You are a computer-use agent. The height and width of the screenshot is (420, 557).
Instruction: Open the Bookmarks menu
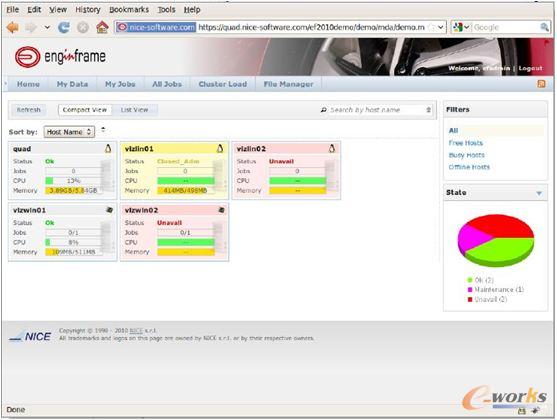(129, 10)
